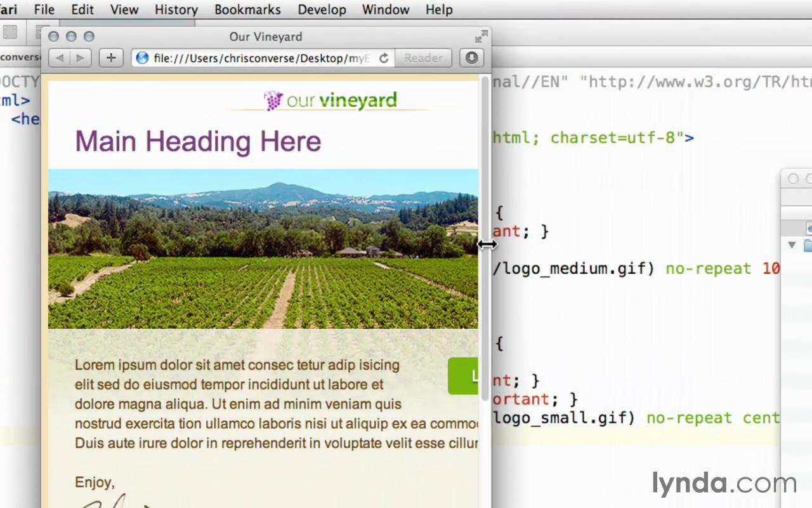Click the vertical scrollbar of the webpage
Screen dimensions: 812x508
click(x=485, y=190)
